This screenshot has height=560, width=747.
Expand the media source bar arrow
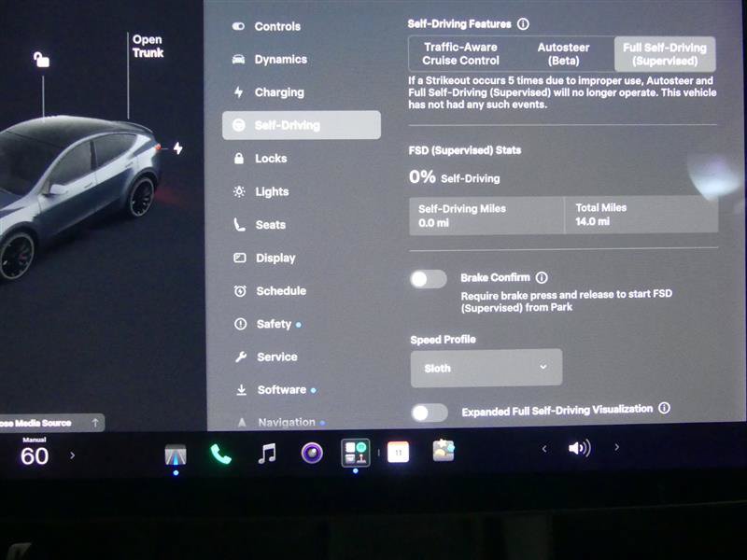95,423
